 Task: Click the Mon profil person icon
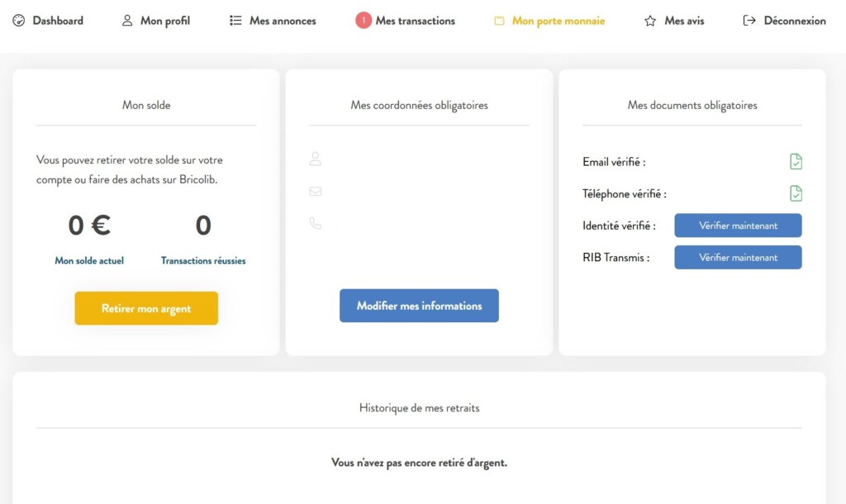click(126, 21)
